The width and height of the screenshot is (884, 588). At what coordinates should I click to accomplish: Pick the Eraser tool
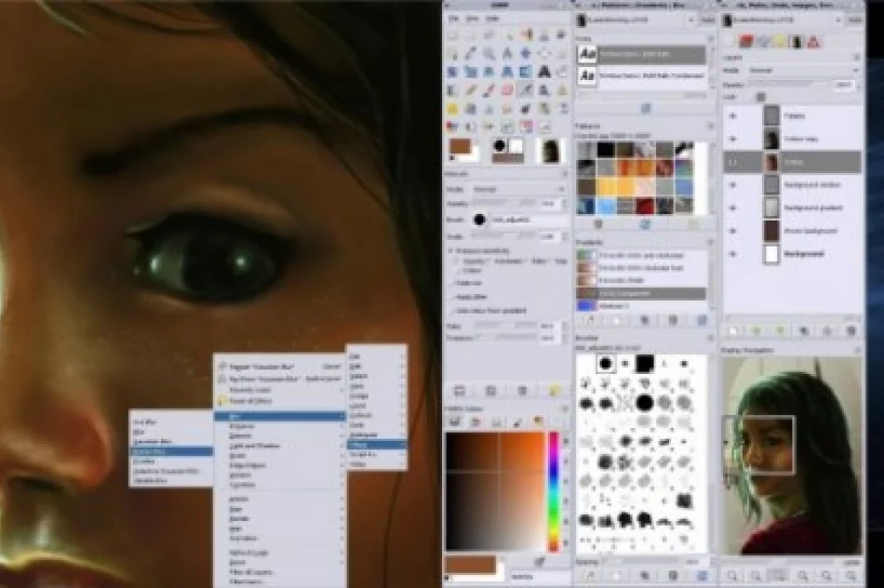click(x=508, y=90)
